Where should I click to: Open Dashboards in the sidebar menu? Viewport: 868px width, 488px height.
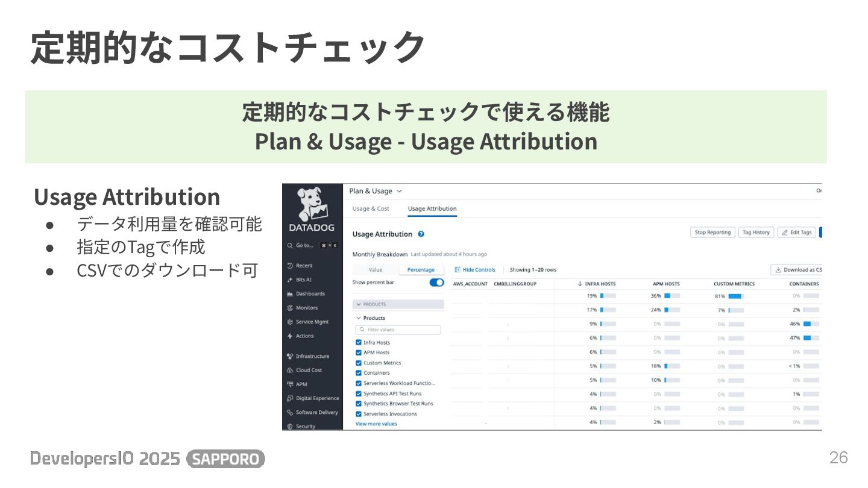(x=310, y=294)
